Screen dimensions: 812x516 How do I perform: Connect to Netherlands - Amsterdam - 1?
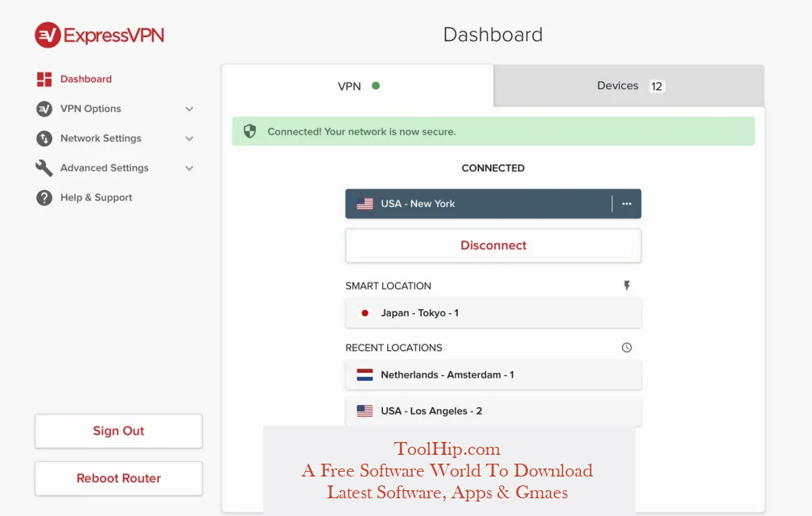click(493, 374)
